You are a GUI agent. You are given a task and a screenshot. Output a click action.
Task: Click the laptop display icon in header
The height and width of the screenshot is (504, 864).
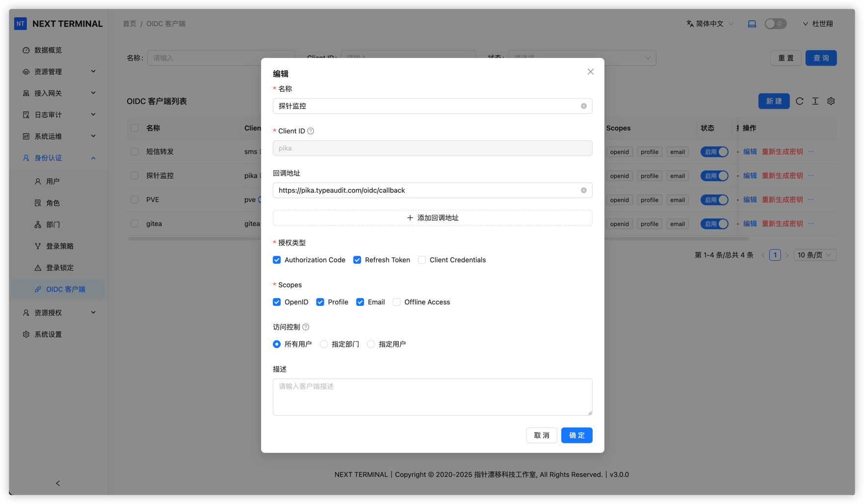tap(752, 24)
